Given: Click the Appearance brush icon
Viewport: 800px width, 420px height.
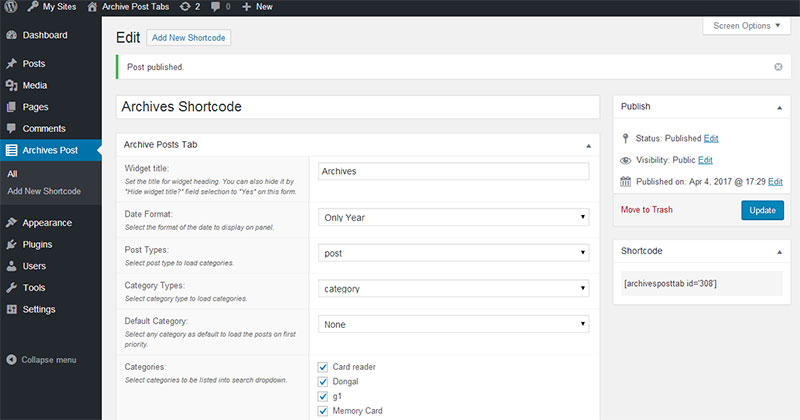Looking at the screenshot, I should point(11,223).
